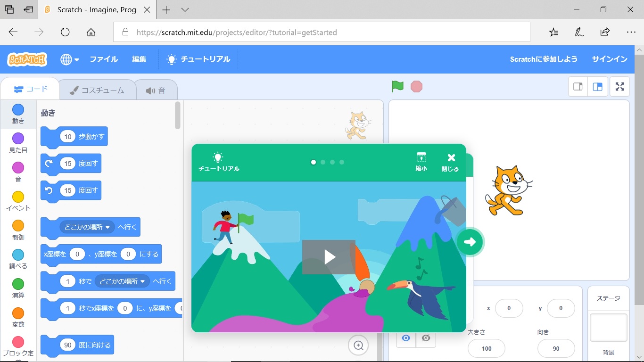Select third tutorial step dot
This screenshot has height=362, width=644.
(x=332, y=162)
